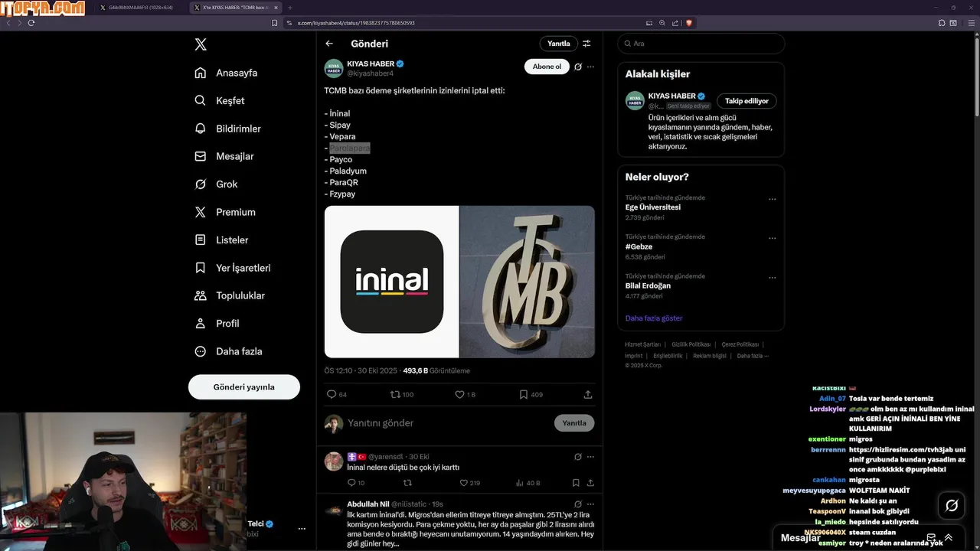This screenshot has width=980, height=551.
Task: Open Hizmet Şartları footer link
Action: tap(642, 344)
